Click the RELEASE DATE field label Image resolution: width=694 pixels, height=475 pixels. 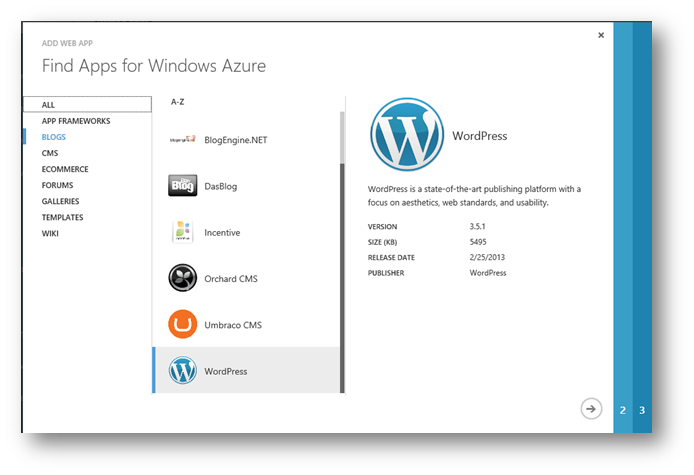[x=391, y=258]
